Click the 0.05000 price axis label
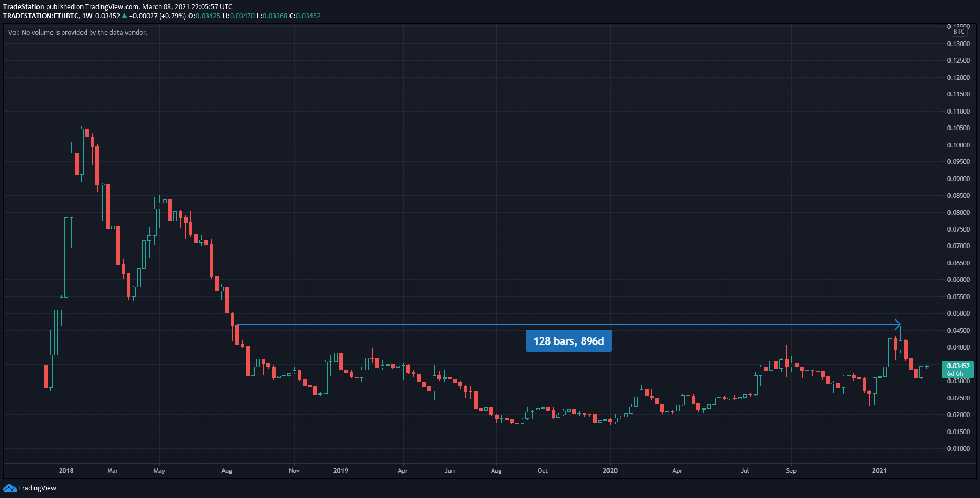 coord(959,314)
